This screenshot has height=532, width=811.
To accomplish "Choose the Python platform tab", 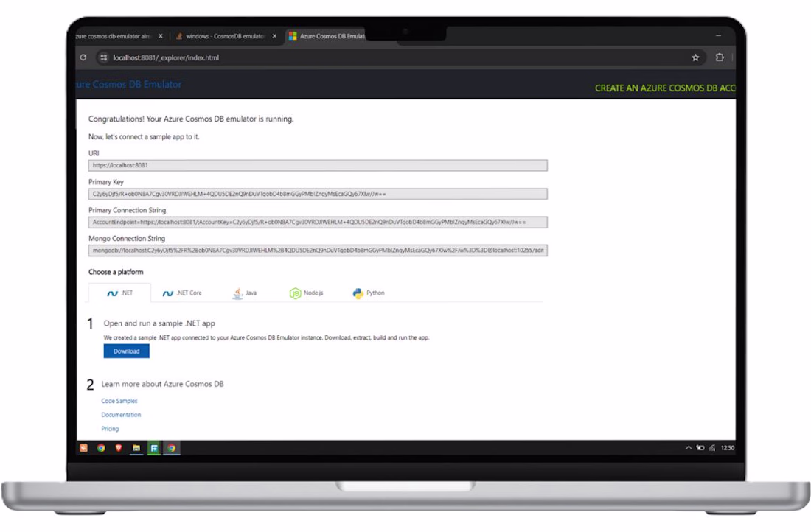I will pyautogui.click(x=369, y=293).
